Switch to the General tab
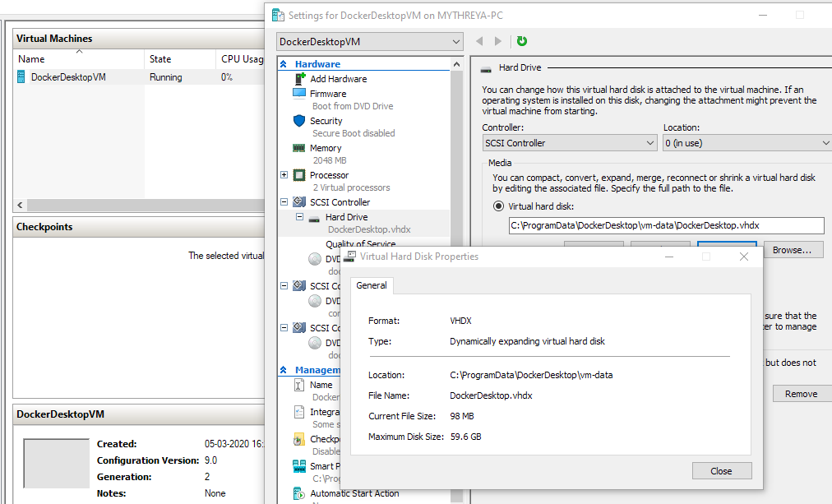This screenshot has height=504, width=832. click(x=372, y=285)
